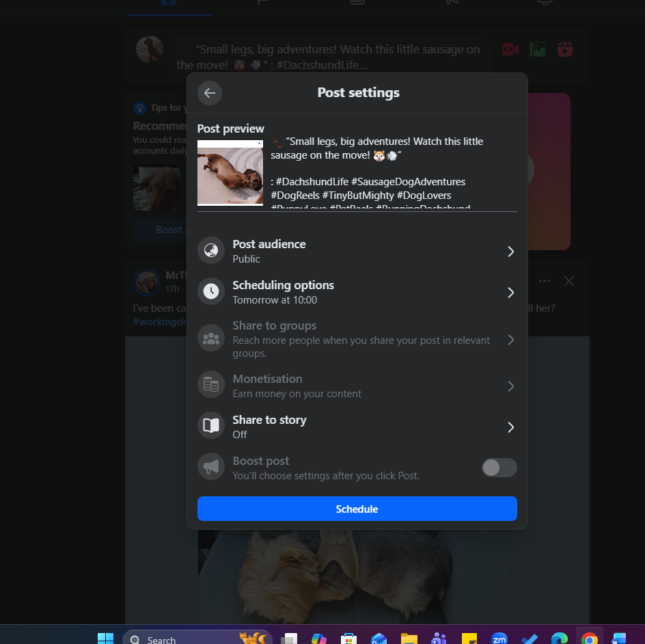Expand Post audience chevron

click(x=510, y=252)
